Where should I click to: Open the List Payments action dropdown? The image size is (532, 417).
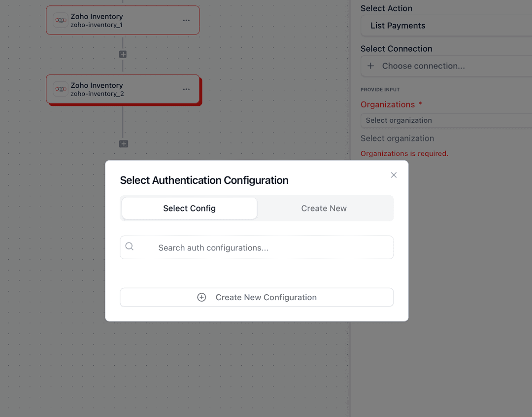[443, 25]
